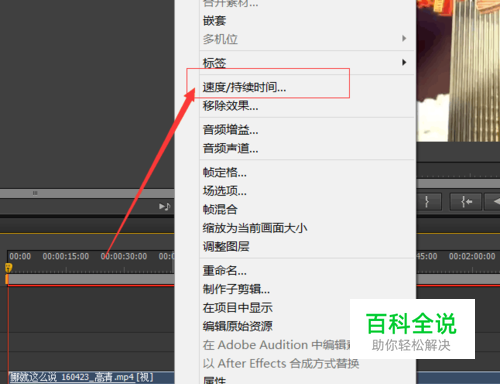500x384 pixels.
Task: Select 音频声道... menu item
Action: pos(230,148)
